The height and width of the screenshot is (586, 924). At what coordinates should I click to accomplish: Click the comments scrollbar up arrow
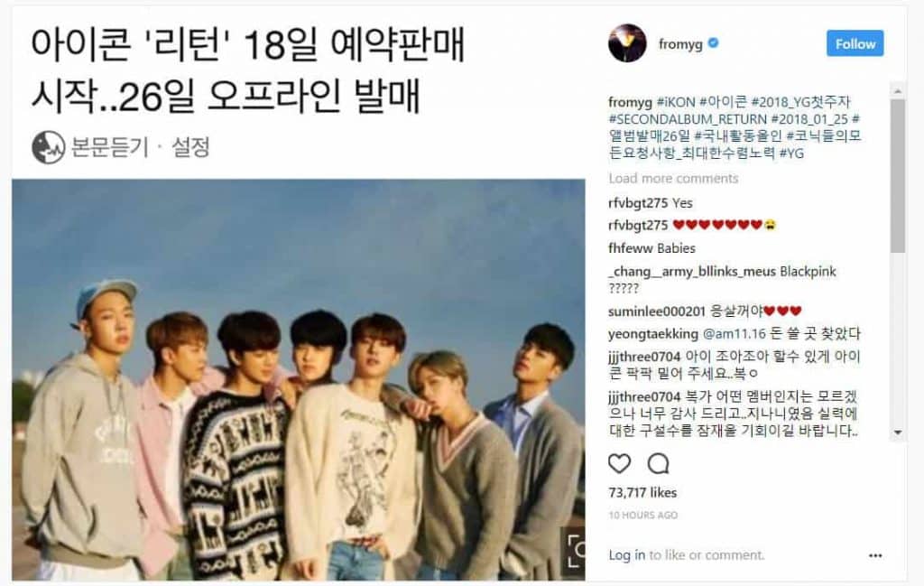point(898,91)
